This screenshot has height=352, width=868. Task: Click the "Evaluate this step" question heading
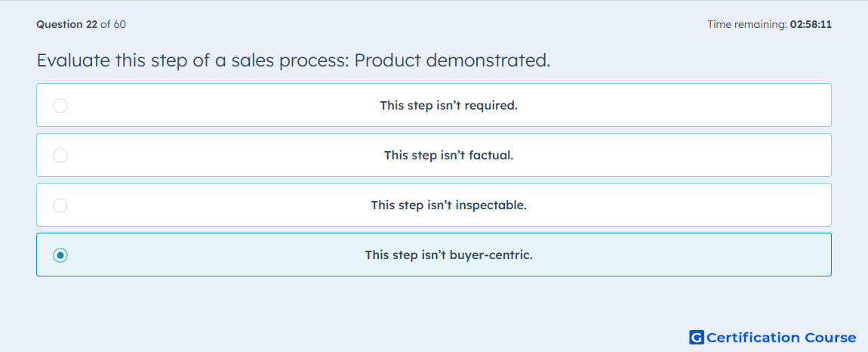294,60
